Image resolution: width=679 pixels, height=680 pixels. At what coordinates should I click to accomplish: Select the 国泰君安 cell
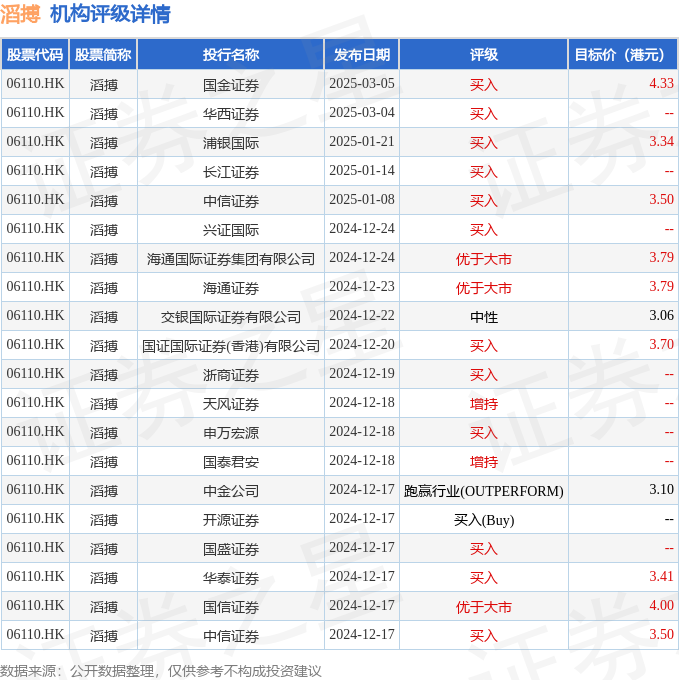231,461
